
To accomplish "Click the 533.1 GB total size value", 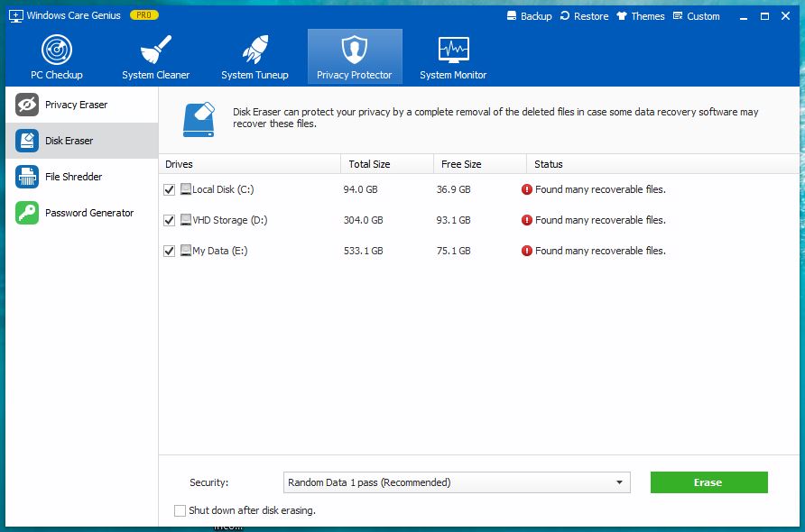I will (363, 252).
